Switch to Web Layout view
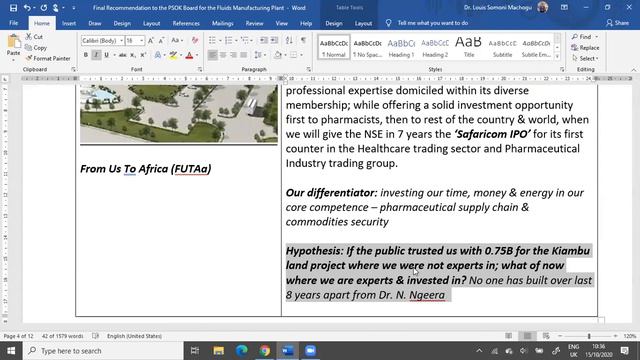The height and width of the screenshot is (360, 640). pos(546,336)
